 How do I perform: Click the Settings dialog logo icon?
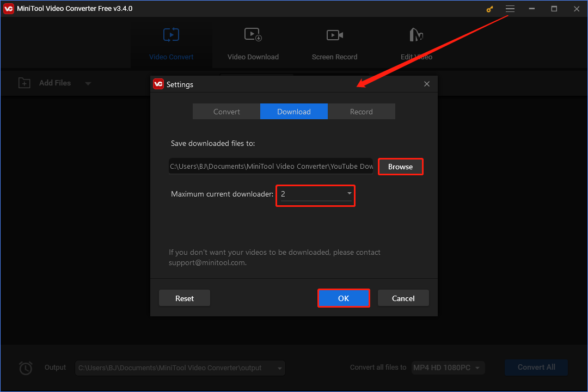[158, 84]
